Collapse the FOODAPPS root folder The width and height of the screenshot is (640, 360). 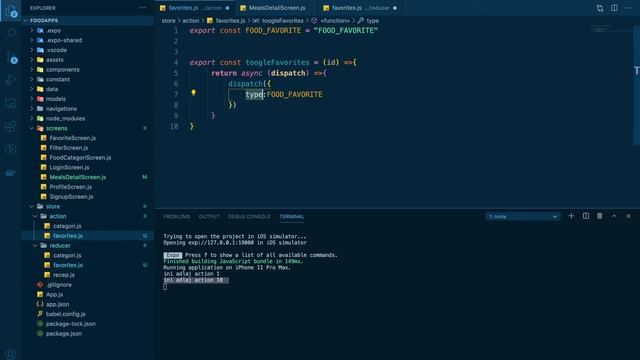[x=88, y=20]
